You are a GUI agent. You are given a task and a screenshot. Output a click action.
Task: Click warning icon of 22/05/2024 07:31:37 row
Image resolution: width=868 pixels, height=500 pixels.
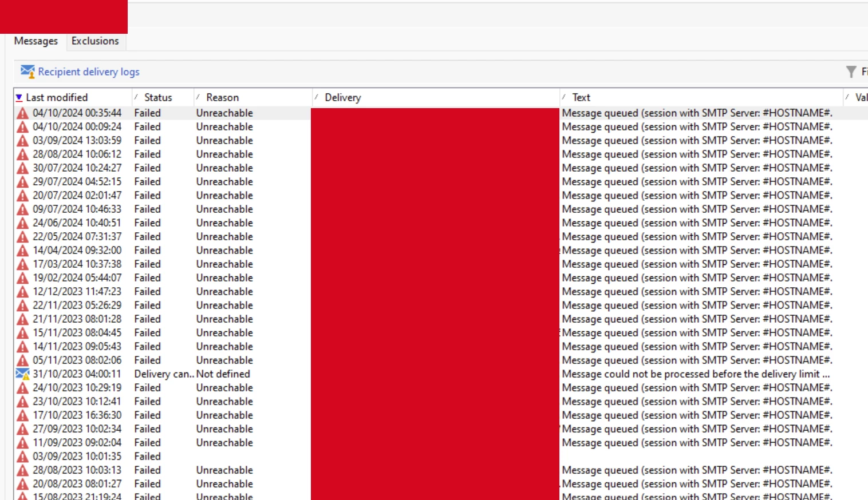click(x=22, y=237)
